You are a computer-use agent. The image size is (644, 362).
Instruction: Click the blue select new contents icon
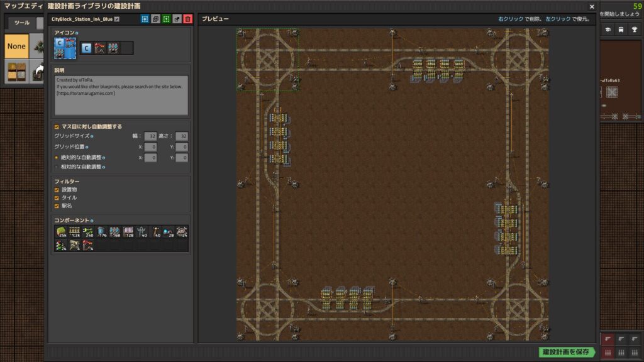tap(145, 19)
